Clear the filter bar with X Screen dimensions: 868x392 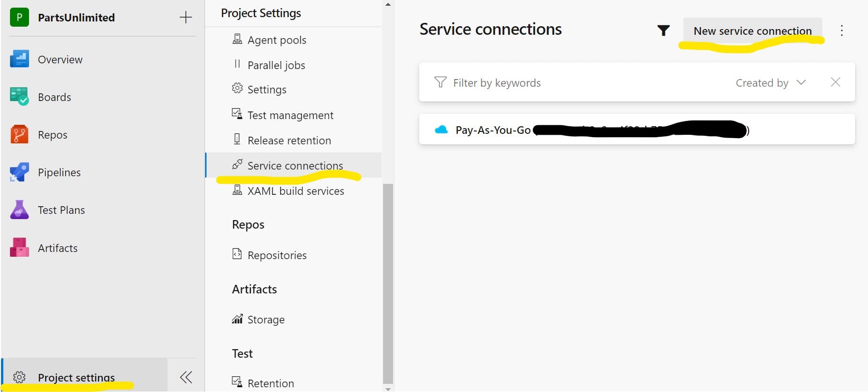point(835,82)
